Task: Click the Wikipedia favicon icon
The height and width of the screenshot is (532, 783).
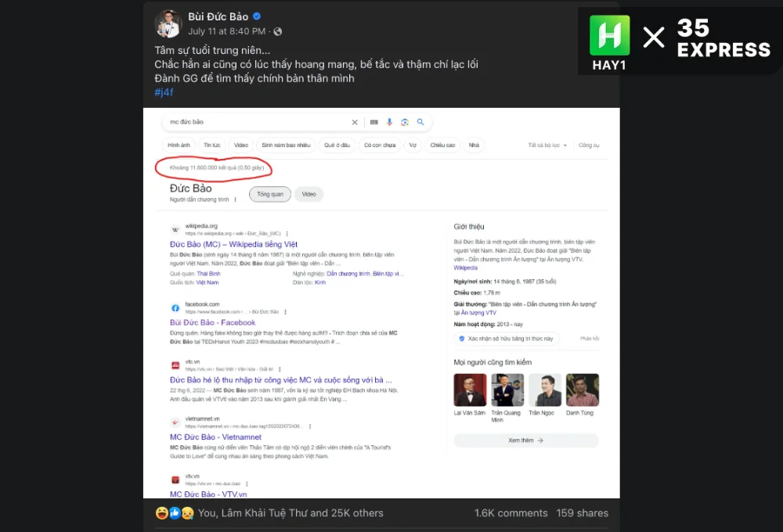Action: pos(175,229)
